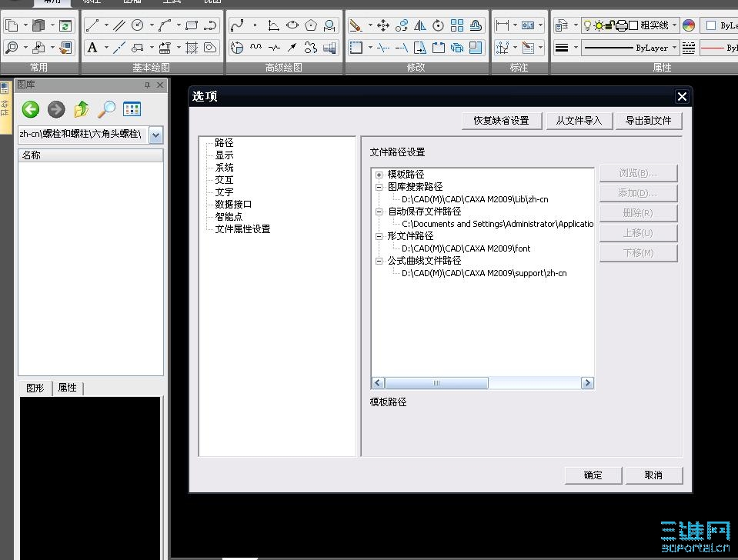
Task: Select the D:\CAD(M)\CAD\CAXA M2009\Lib\zh-cn path
Action: click(475, 199)
